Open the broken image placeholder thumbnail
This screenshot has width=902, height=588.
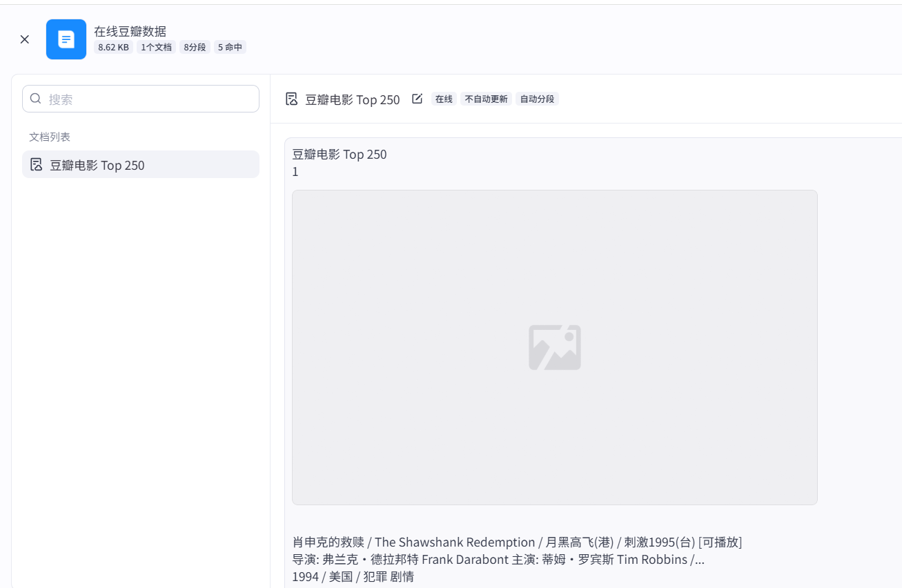pos(555,347)
